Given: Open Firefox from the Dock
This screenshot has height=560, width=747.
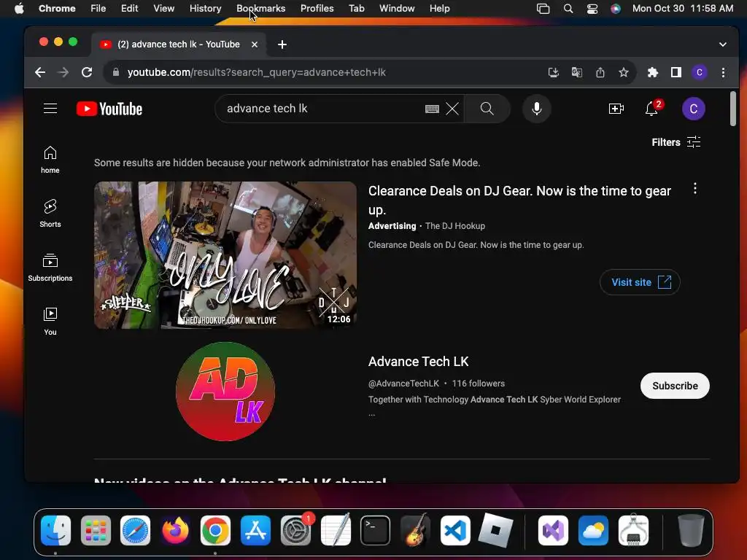Looking at the screenshot, I should (x=175, y=530).
